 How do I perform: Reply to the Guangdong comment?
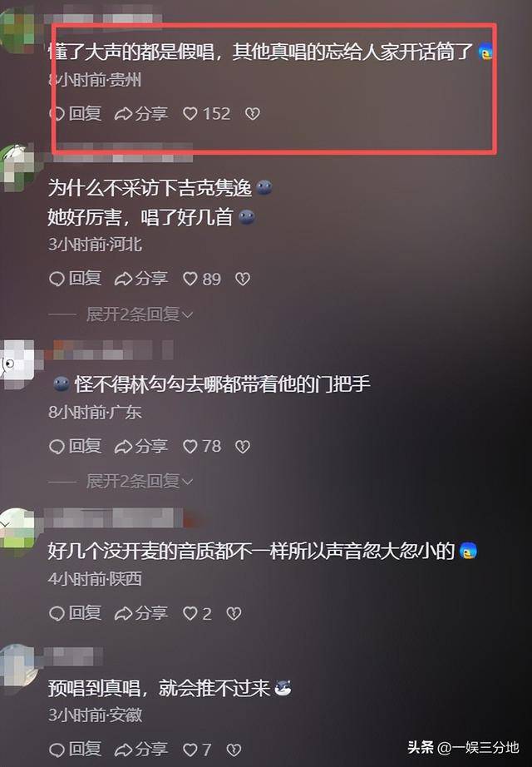pyautogui.click(x=76, y=446)
